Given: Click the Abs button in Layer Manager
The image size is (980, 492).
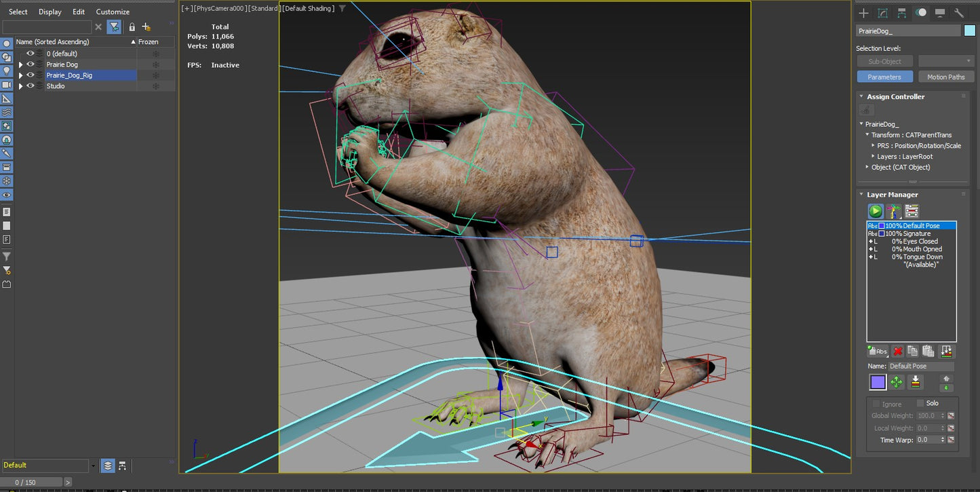Looking at the screenshot, I should [x=878, y=351].
